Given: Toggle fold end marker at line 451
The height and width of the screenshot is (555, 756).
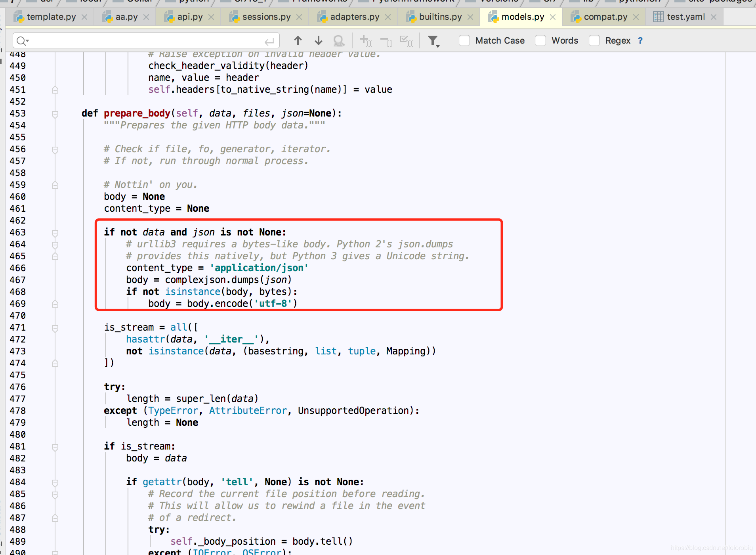Looking at the screenshot, I should click(x=55, y=90).
